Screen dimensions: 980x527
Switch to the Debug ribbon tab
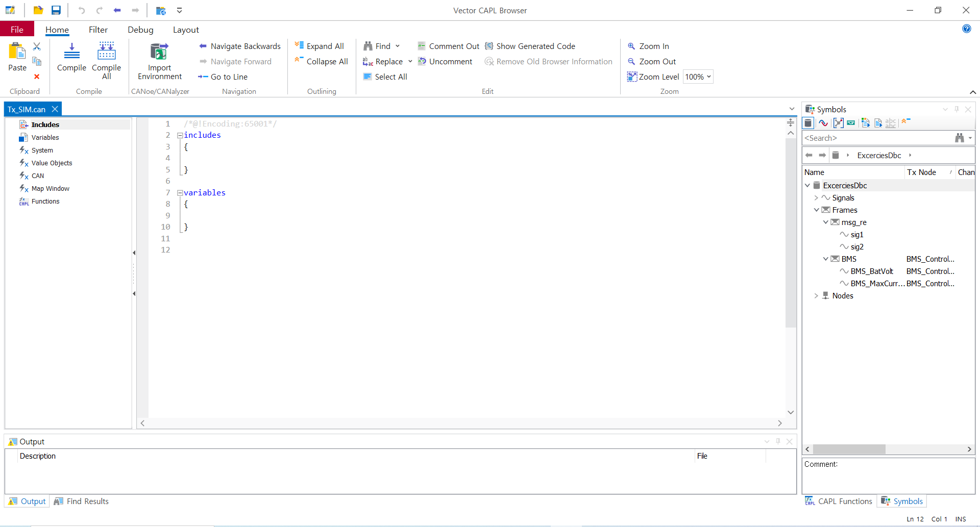pos(140,30)
